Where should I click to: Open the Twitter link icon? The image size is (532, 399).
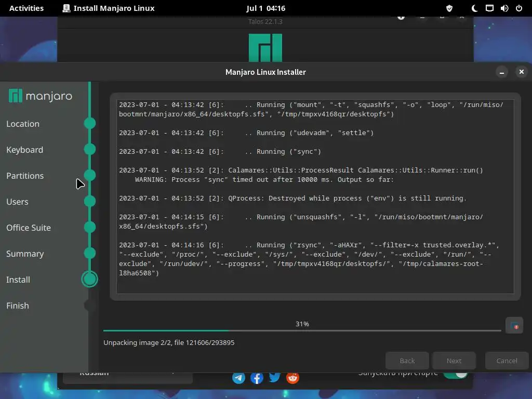click(274, 377)
